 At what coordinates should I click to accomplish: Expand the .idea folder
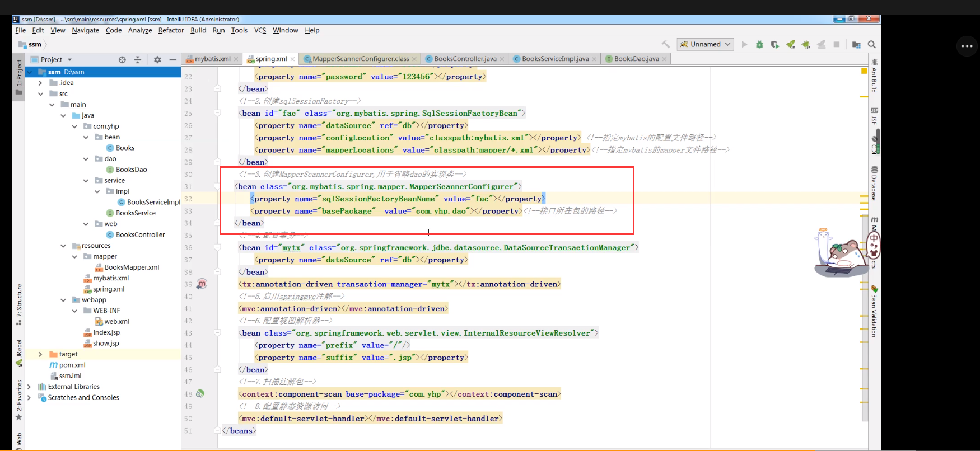(40, 83)
